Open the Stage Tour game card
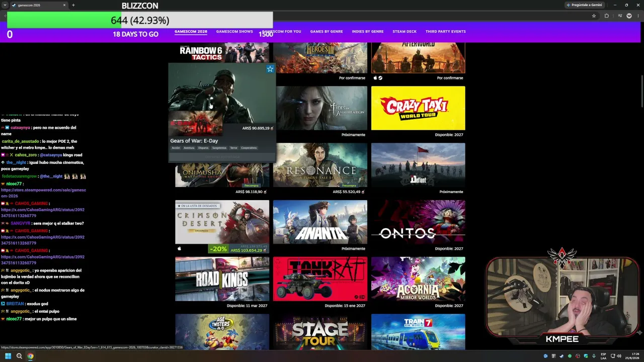 [x=320, y=332]
